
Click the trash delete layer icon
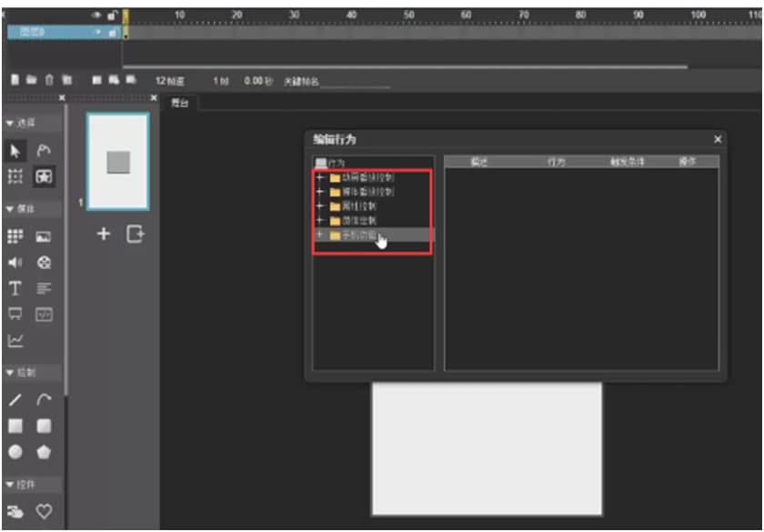(49, 81)
